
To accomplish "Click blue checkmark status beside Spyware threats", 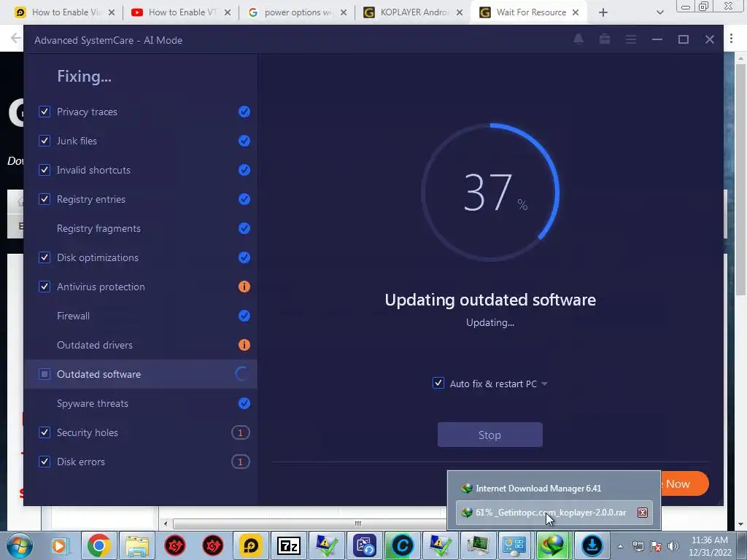I will 244,403.
